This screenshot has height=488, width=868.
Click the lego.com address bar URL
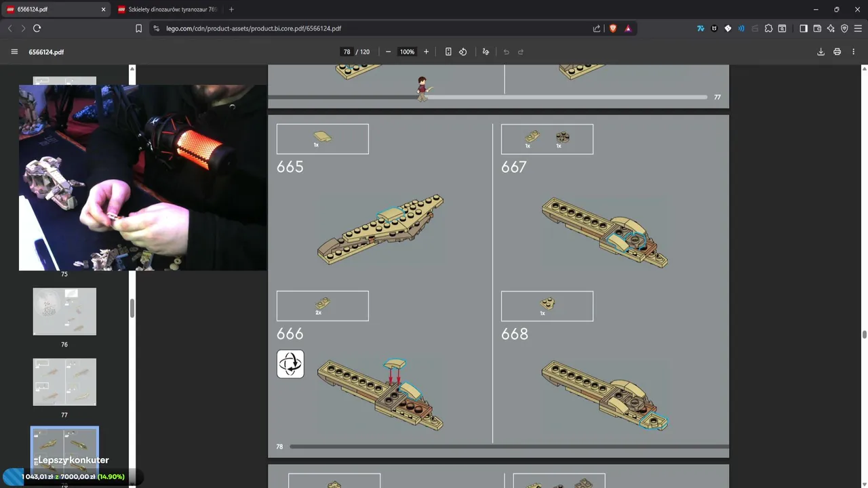[x=254, y=28]
